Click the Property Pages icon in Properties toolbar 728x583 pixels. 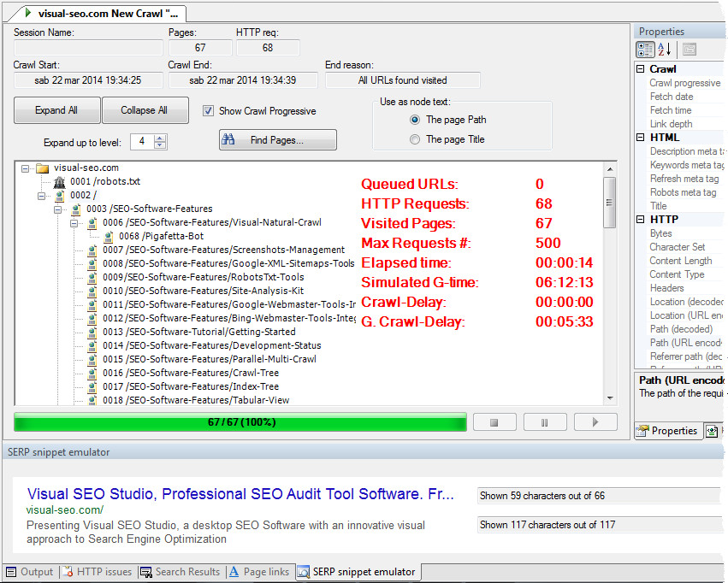tap(690, 50)
